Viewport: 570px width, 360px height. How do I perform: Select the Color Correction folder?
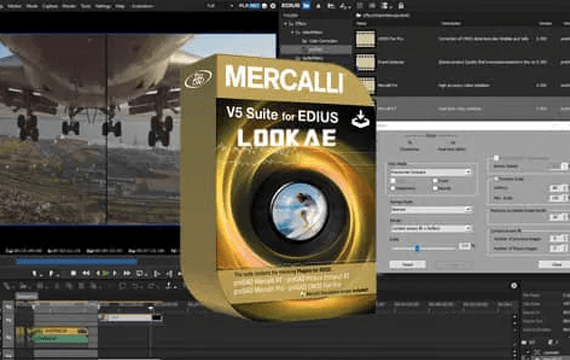320,41
